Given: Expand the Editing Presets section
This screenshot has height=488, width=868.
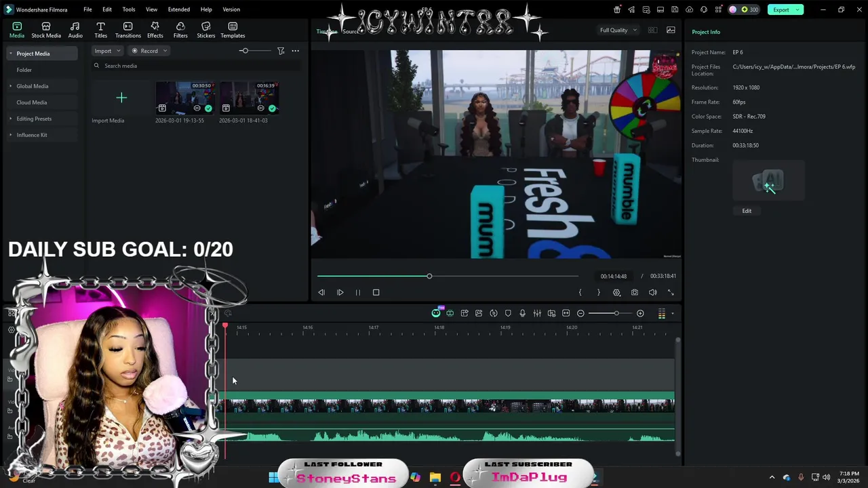Looking at the screenshot, I should (x=10, y=119).
